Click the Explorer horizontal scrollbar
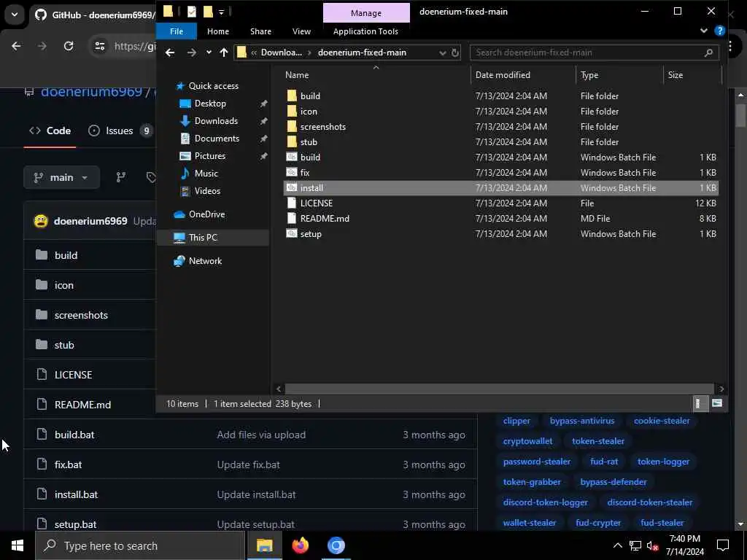Image resolution: width=747 pixels, height=560 pixels. (x=499, y=389)
